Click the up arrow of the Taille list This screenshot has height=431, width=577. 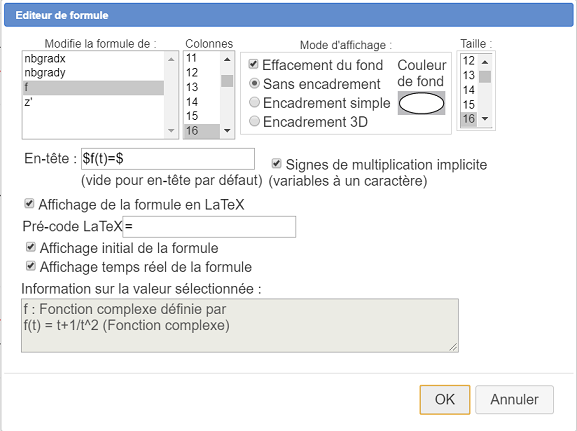pos(485,62)
